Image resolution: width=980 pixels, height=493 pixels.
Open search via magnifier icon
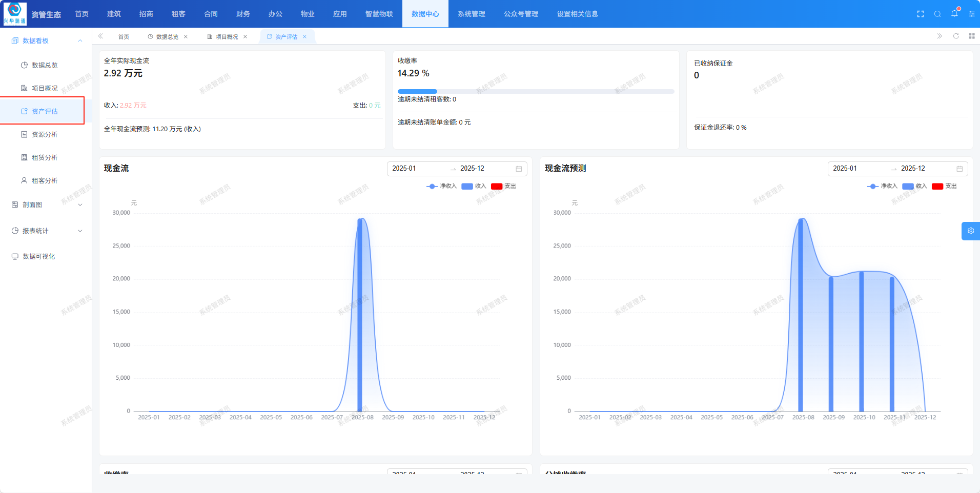coord(937,14)
